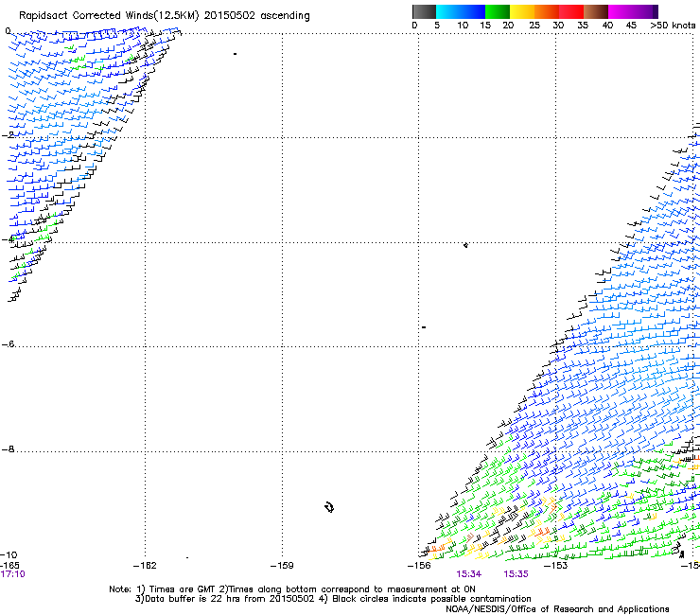Screen dimensions: 700x615
Task: Click the red 30–35 knots legend segment
Action: 571,11
